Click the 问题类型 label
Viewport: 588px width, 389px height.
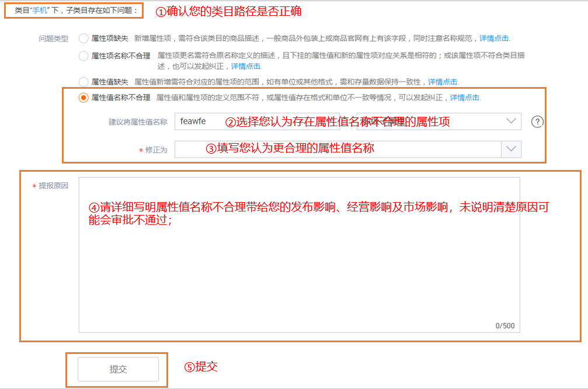[x=54, y=39]
